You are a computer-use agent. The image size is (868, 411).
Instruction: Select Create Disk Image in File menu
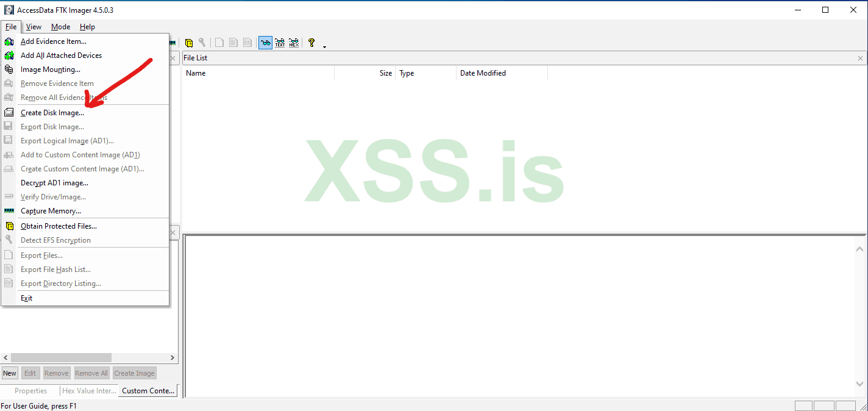(52, 112)
